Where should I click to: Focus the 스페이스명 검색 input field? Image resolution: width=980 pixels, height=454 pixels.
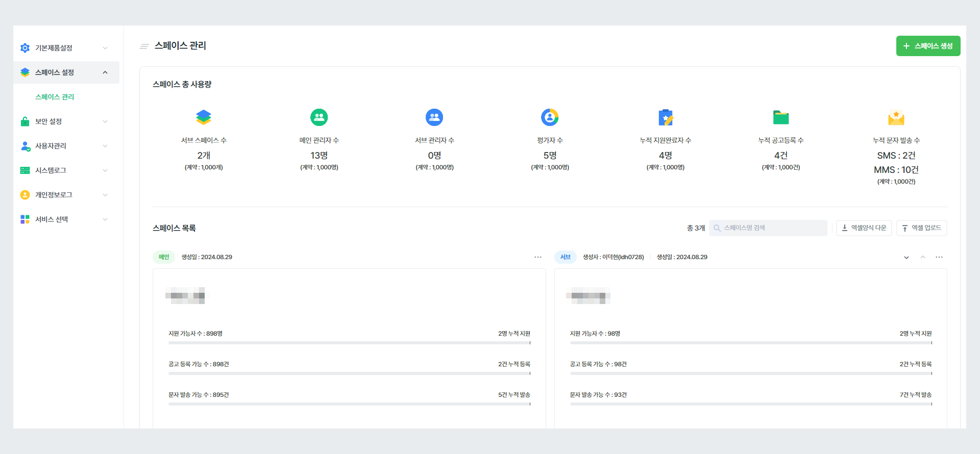click(x=768, y=228)
